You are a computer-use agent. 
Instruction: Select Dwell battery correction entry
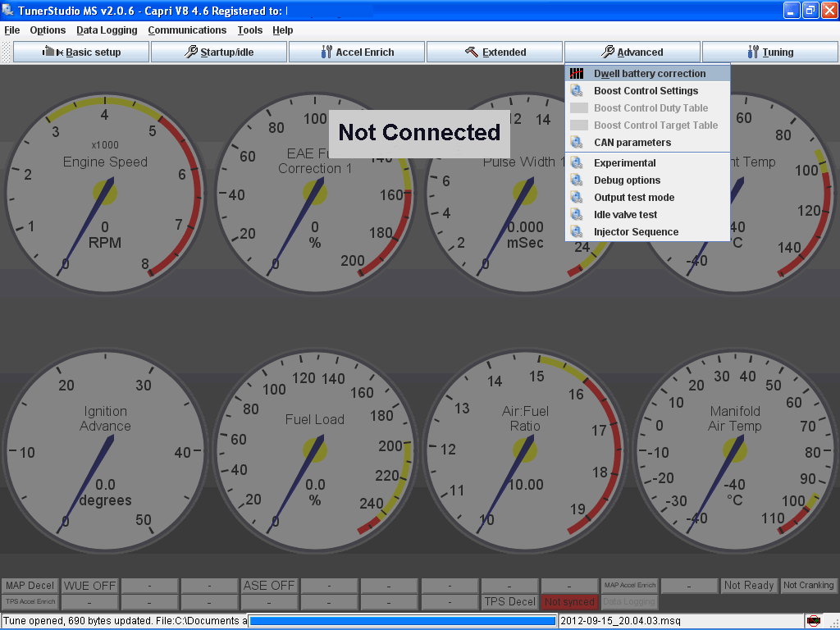pyautogui.click(x=648, y=73)
